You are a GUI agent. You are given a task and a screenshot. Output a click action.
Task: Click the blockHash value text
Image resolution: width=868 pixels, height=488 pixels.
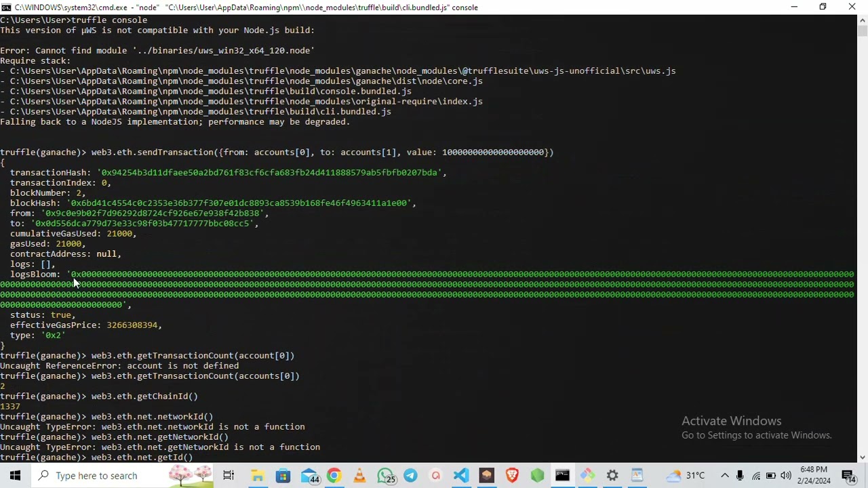coord(239,203)
